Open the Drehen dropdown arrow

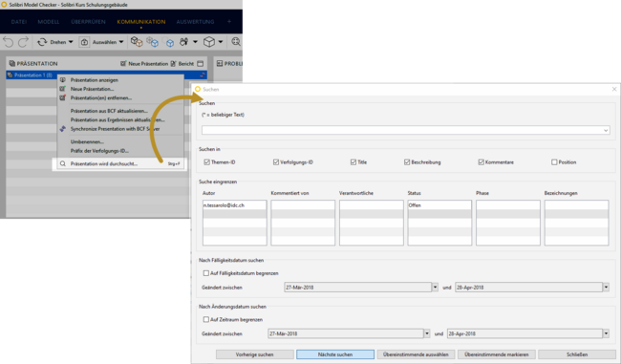(x=71, y=42)
